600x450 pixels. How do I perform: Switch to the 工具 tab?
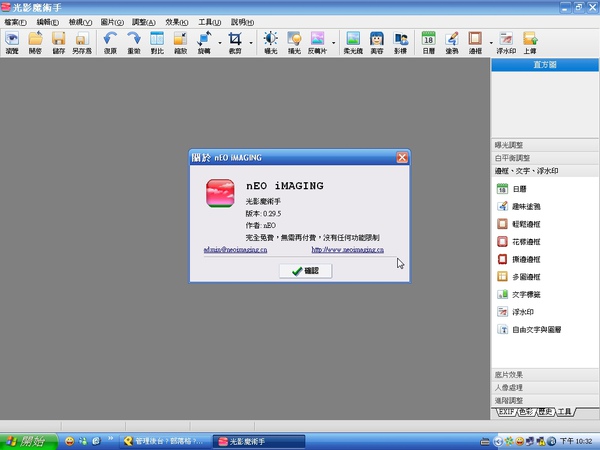click(x=564, y=412)
